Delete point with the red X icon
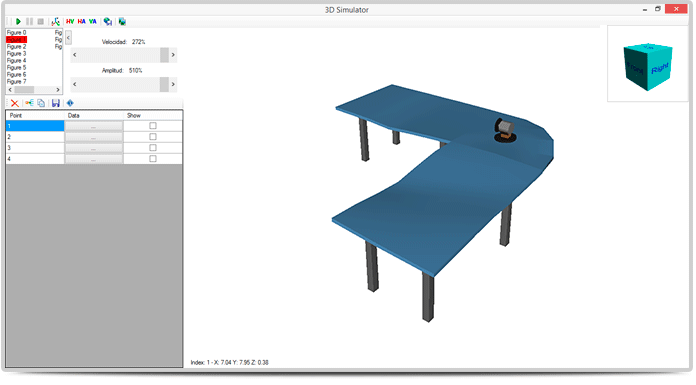This screenshot has width=696, height=385. coord(15,103)
